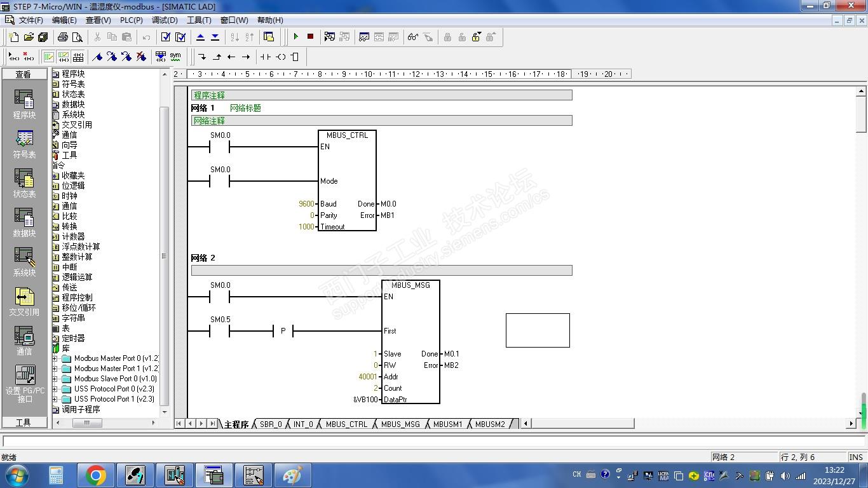This screenshot has height=488, width=868.
Task: Switch to the MBUS_MSG tab
Action: (400, 424)
